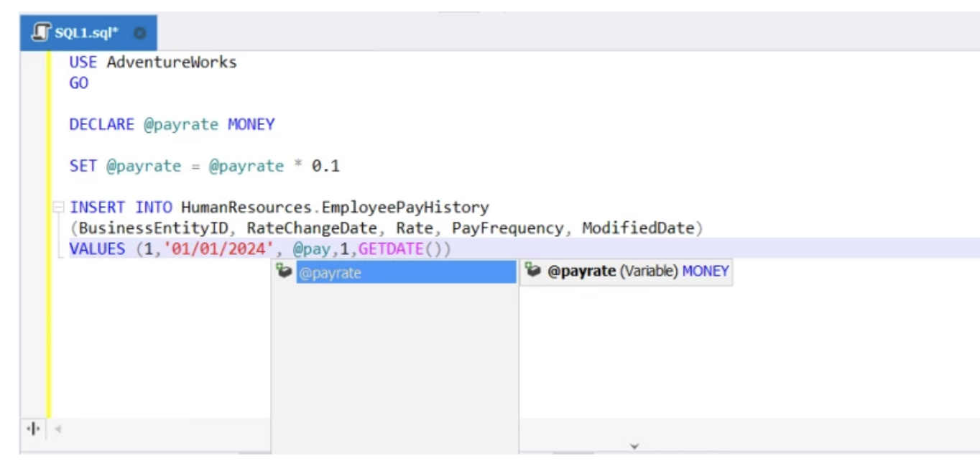Close the SQL1.sql* tab with round button

139,33
